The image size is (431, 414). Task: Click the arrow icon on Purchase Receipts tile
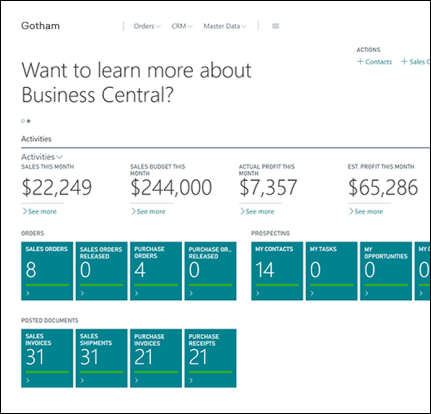pyautogui.click(x=191, y=380)
